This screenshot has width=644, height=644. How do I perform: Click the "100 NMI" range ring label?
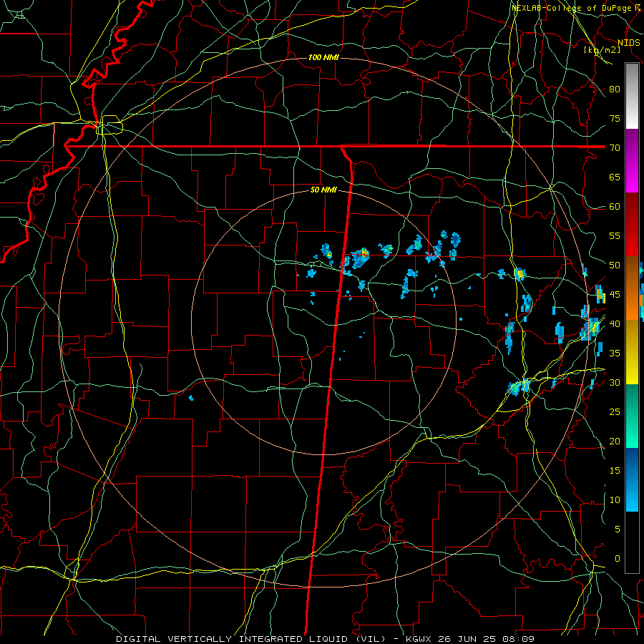323,57
